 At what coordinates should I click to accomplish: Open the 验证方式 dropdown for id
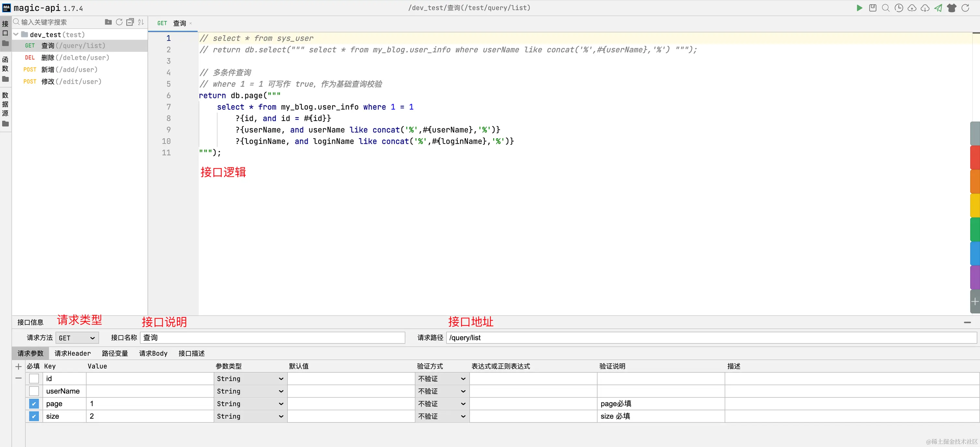pyautogui.click(x=442, y=379)
